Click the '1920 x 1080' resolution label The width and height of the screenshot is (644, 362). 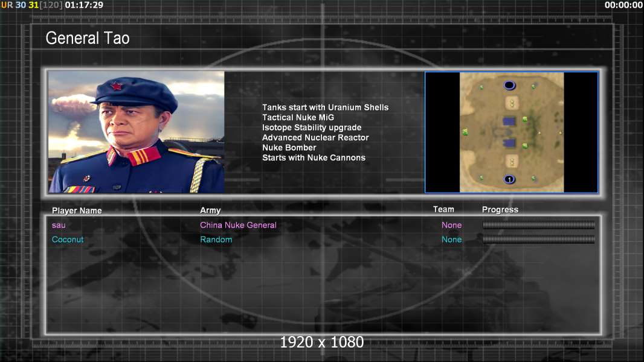(x=322, y=342)
